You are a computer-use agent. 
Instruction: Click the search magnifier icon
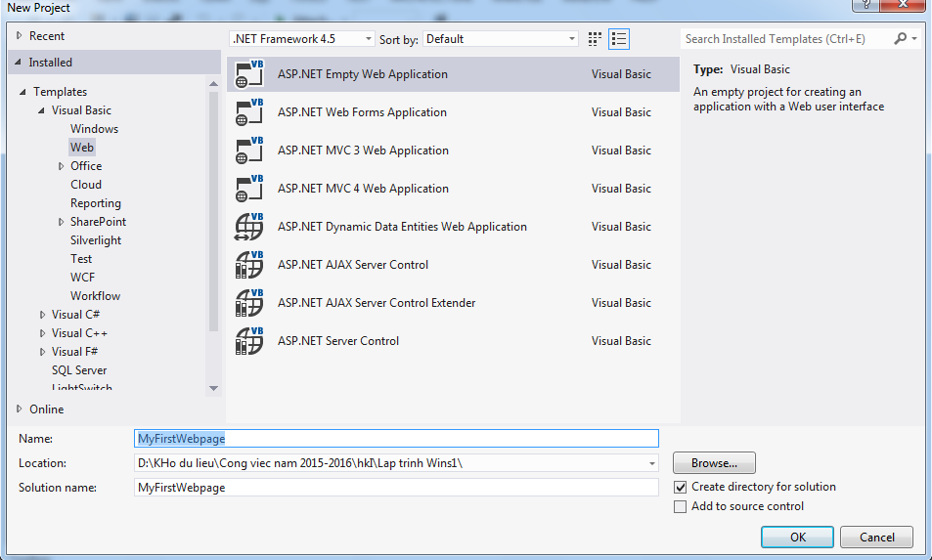click(x=901, y=38)
